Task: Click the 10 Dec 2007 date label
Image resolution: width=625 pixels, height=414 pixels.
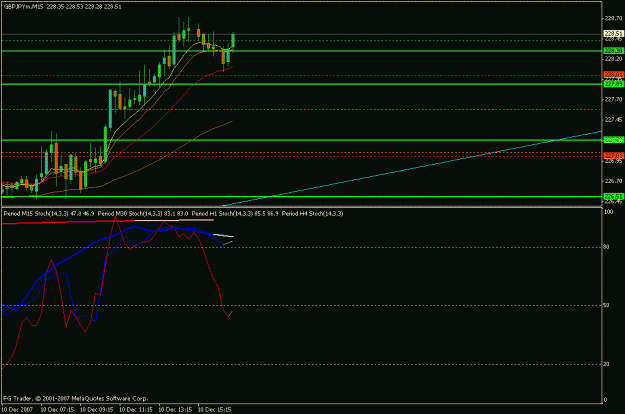Action: click(x=17, y=409)
